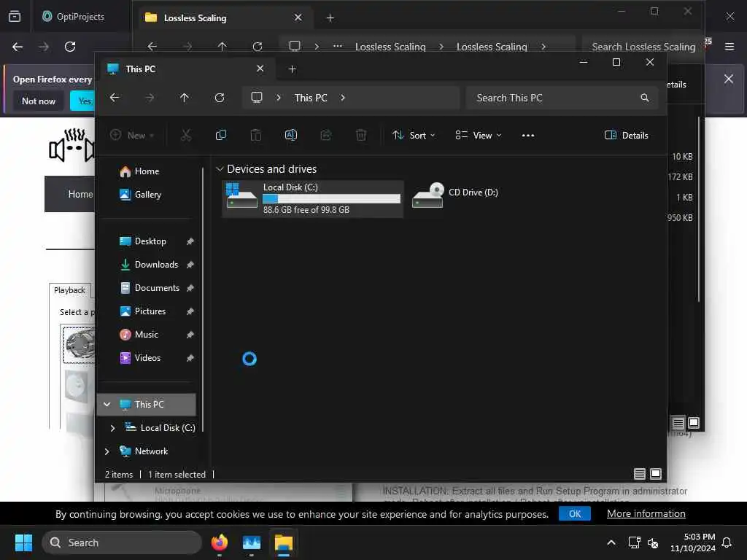Switch This PC to details list view icon

[x=639, y=474]
